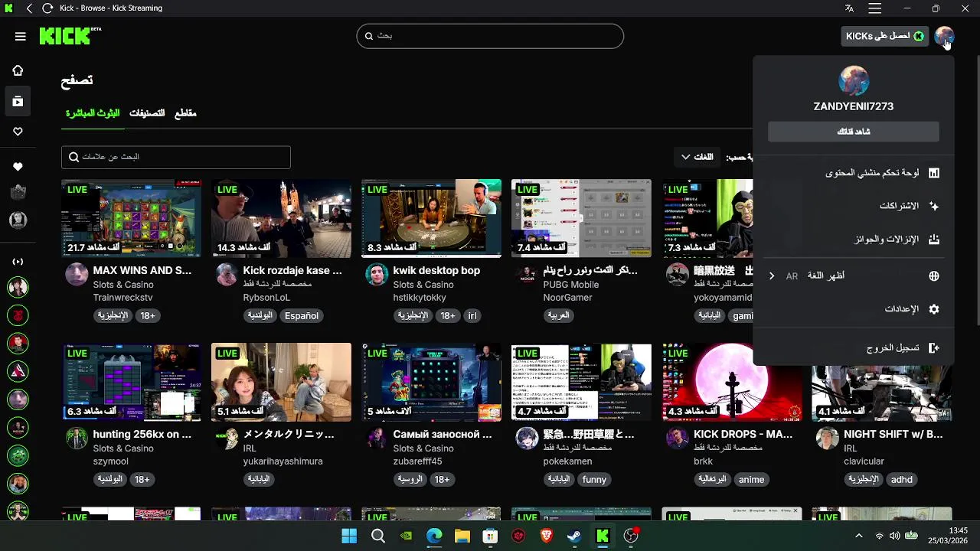Click the profile avatar in top bar
This screenshot has height=551, width=980.
tap(944, 36)
